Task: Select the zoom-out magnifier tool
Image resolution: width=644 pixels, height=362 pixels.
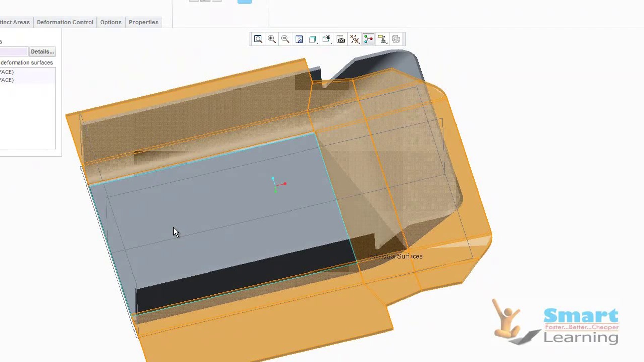Action: 285,39
